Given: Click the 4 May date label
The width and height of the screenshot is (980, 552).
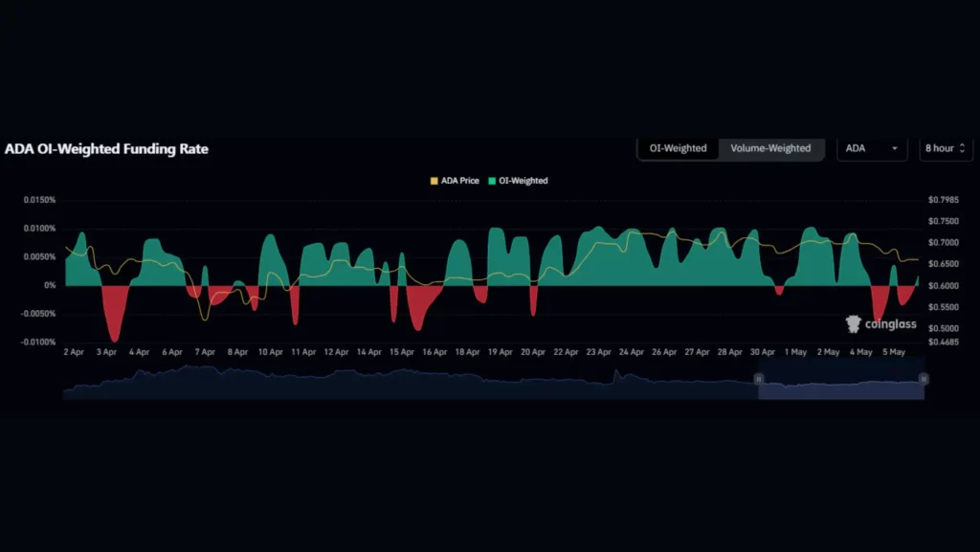Looking at the screenshot, I should coord(861,352).
